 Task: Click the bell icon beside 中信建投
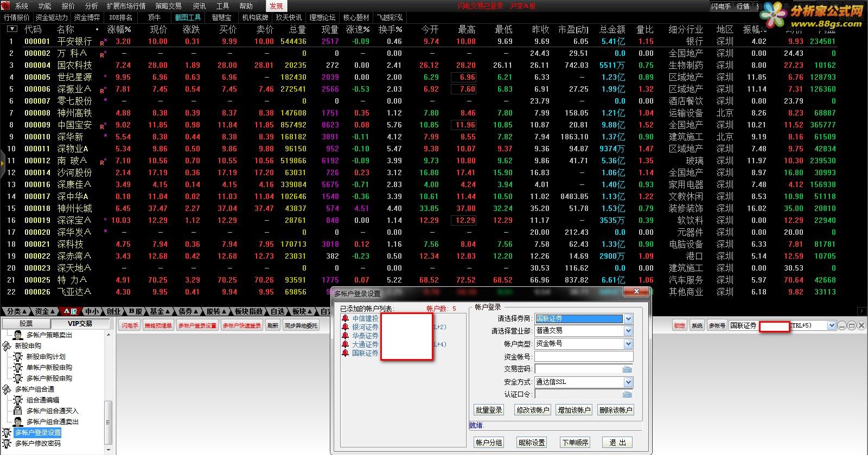coord(346,318)
